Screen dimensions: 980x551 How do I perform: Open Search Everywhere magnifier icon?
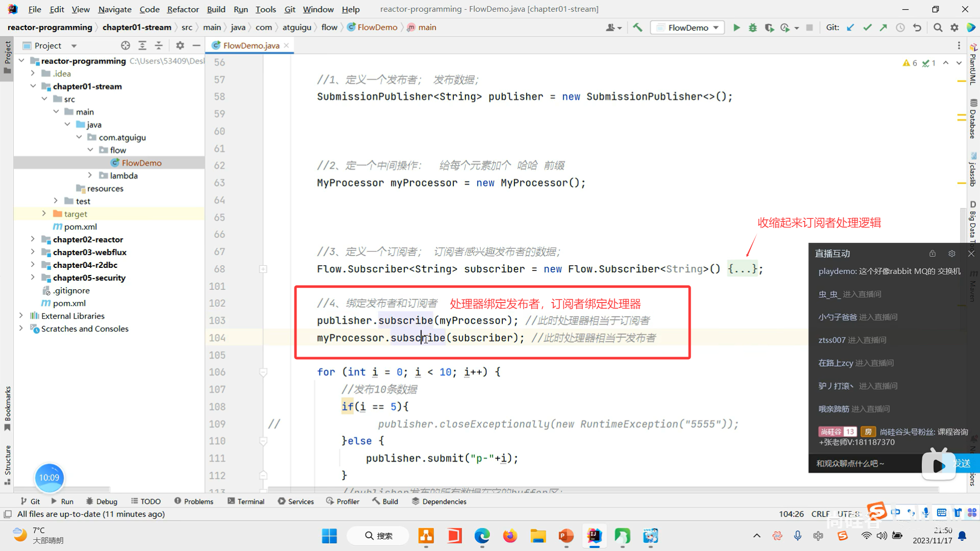(938, 28)
